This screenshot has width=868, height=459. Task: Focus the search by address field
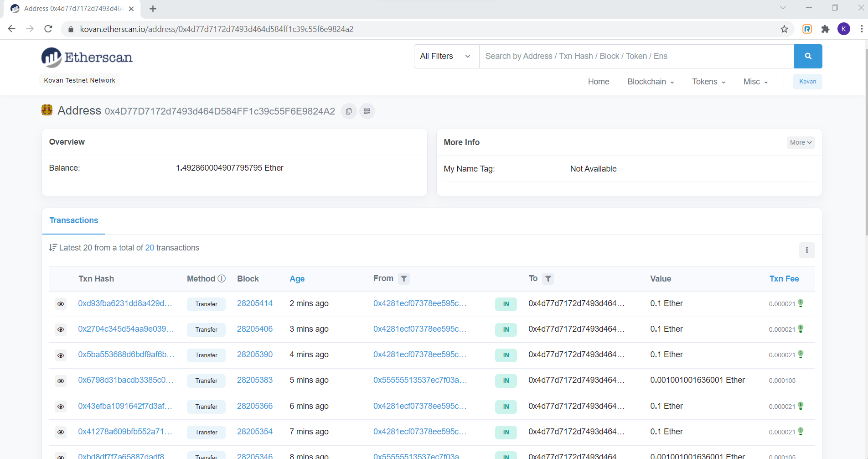click(x=636, y=56)
